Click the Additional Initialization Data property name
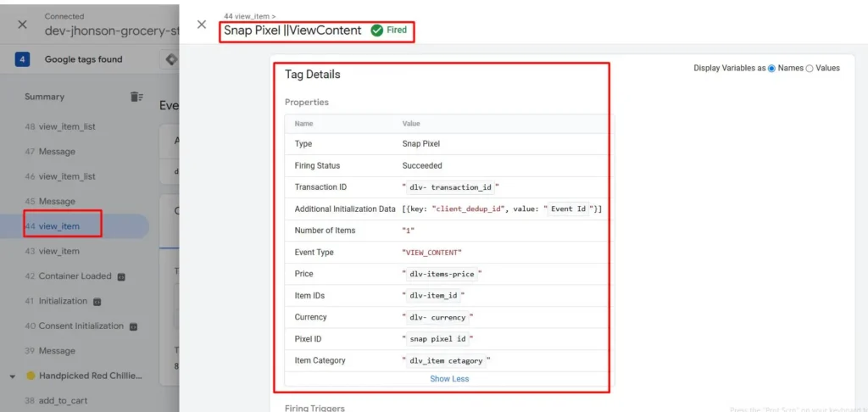 point(345,209)
